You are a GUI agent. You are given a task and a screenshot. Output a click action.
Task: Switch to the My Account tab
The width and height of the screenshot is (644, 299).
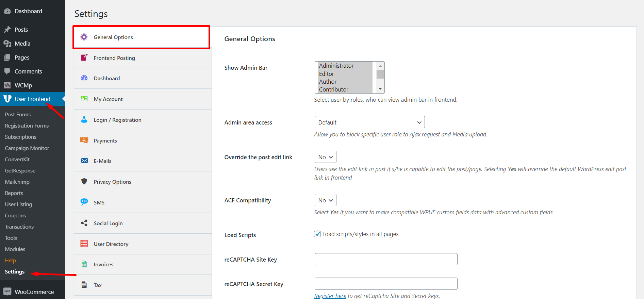143,99
